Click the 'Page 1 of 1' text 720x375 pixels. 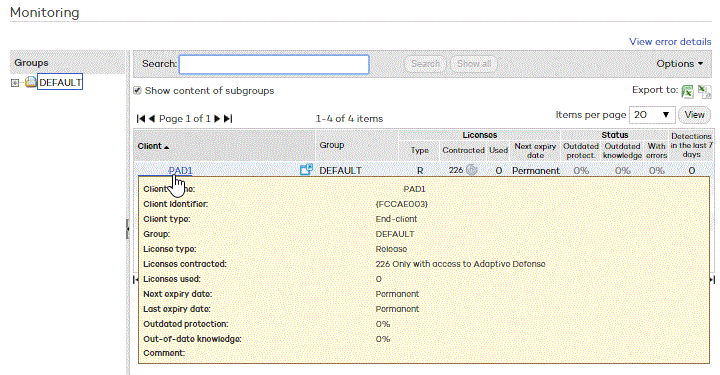click(x=185, y=118)
